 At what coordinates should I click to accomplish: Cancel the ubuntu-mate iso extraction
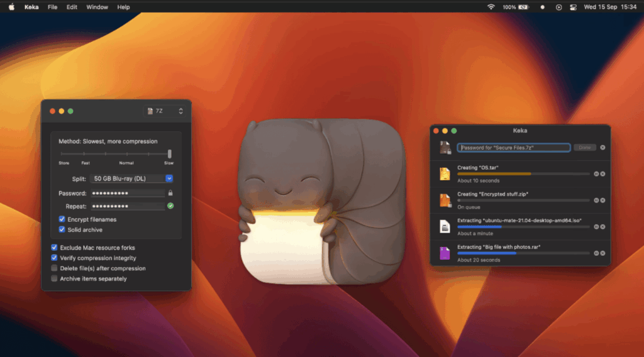602,227
